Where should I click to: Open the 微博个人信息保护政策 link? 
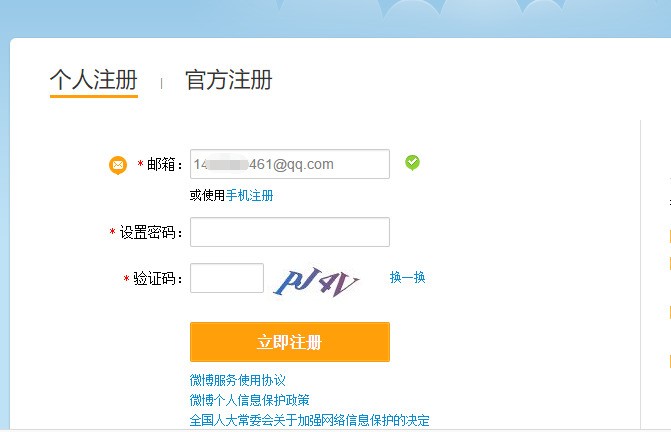249,400
